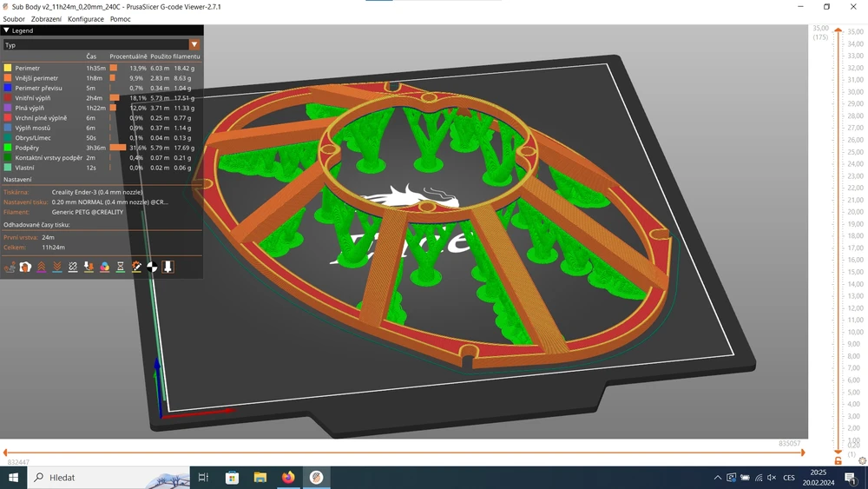868x489 pixels.
Task: Toggle the center of gravity icon
Action: tap(152, 267)
